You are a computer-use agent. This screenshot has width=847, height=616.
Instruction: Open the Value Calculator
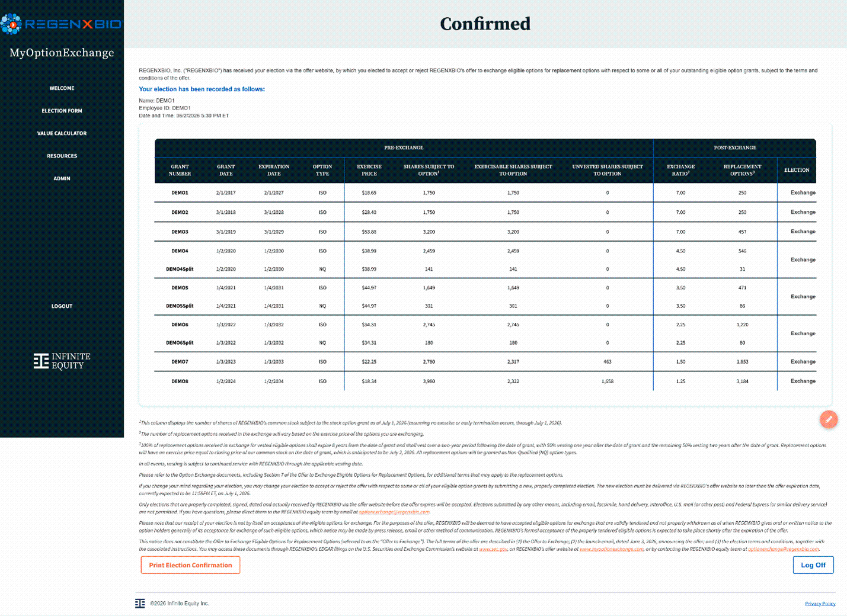coord(62,133)
